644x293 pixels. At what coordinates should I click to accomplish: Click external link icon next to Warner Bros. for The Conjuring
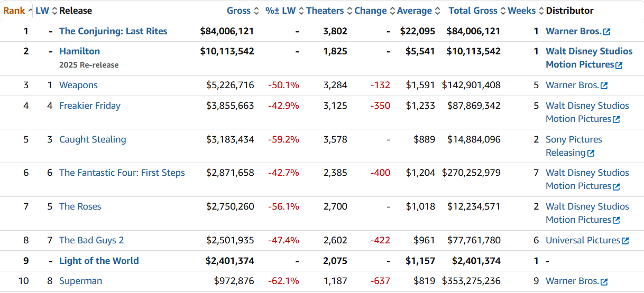click(x=606, y=32)
